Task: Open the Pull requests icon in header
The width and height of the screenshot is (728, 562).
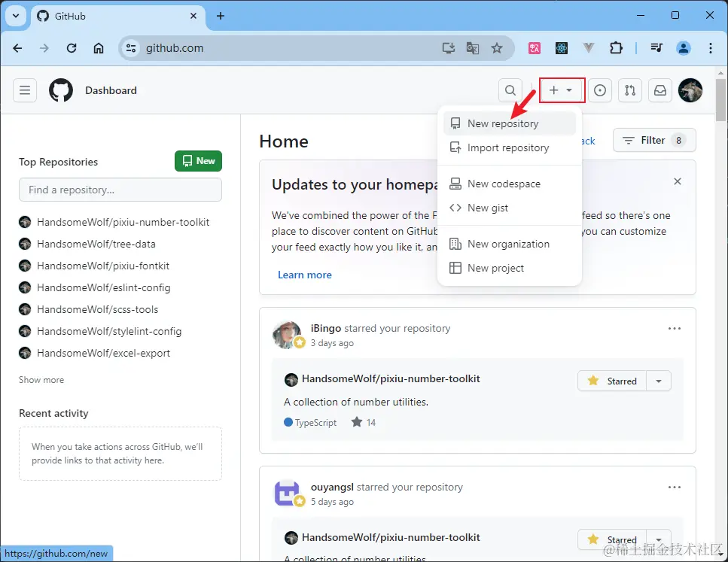Action: tap(630, 90)
